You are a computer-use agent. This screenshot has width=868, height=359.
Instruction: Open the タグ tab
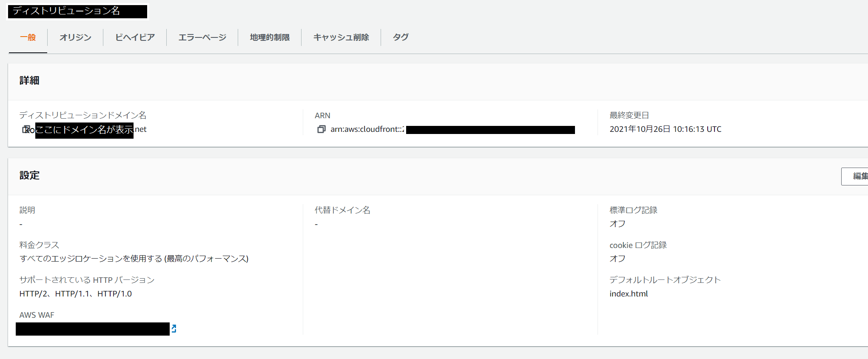click(x=401, y=37)
